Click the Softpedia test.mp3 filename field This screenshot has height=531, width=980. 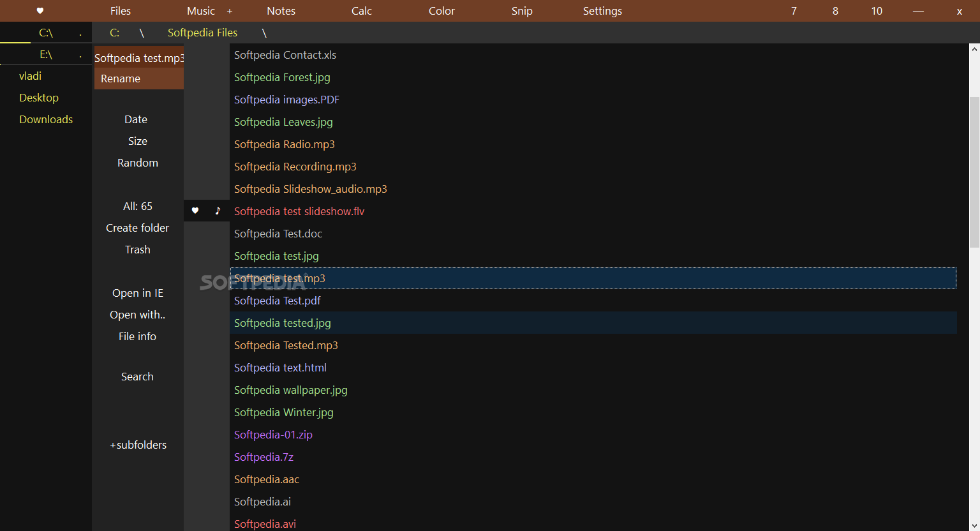click(x=139, y=57)
